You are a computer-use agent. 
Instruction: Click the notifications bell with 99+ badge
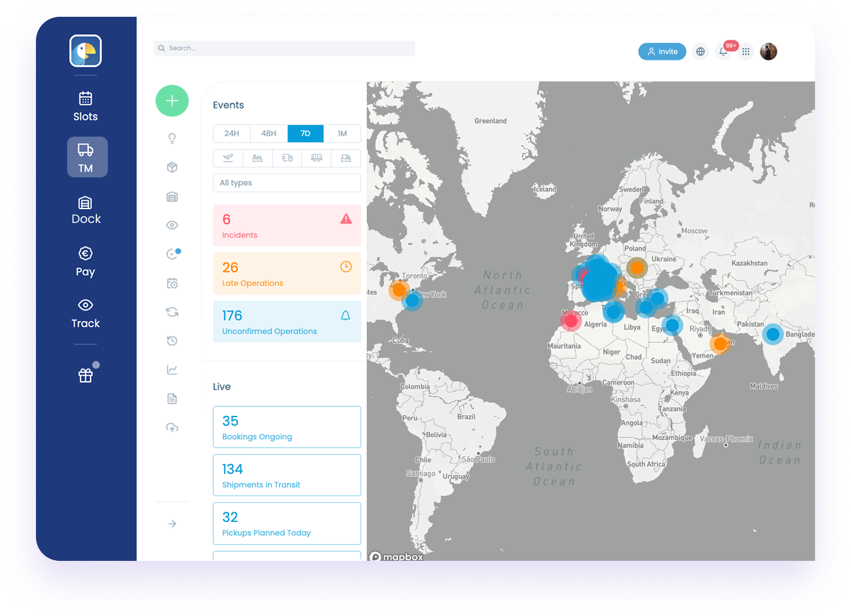pos(723,52)
